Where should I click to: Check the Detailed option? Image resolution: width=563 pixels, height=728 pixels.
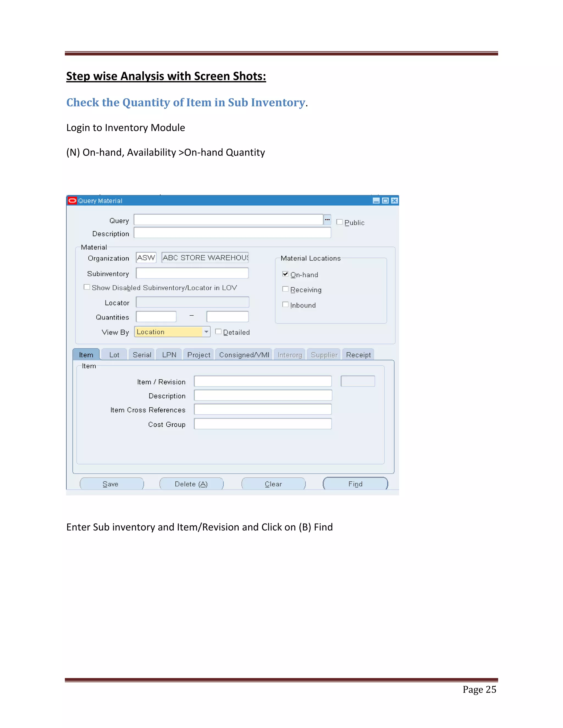pyautogui.click(x=218, y=332)
